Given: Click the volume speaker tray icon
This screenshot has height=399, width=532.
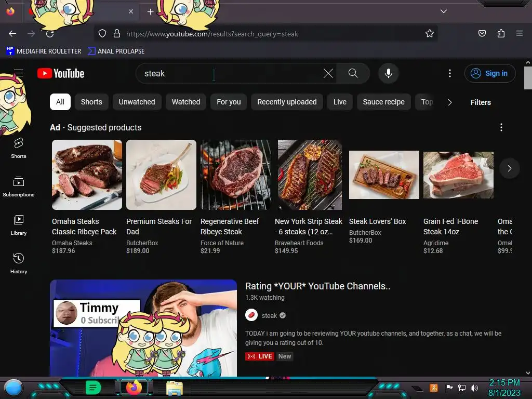Looking at the screenshot, I should [x=474, y=388].
